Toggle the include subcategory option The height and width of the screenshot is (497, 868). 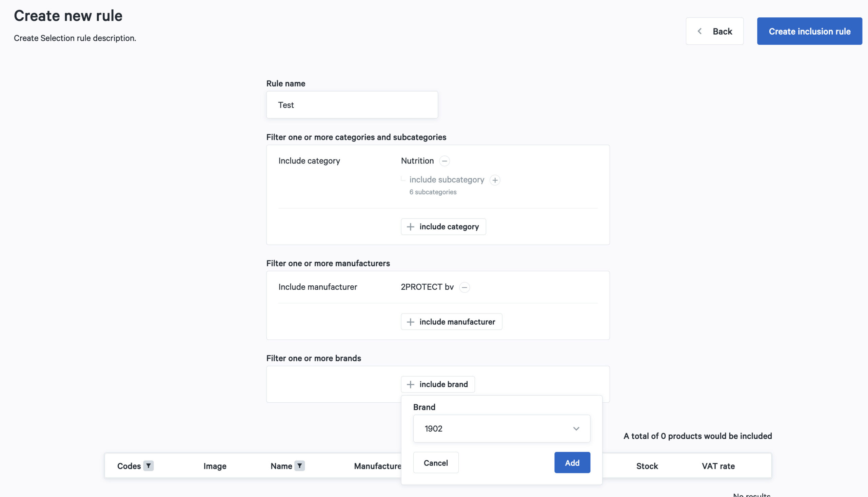(x=495, y=180)
